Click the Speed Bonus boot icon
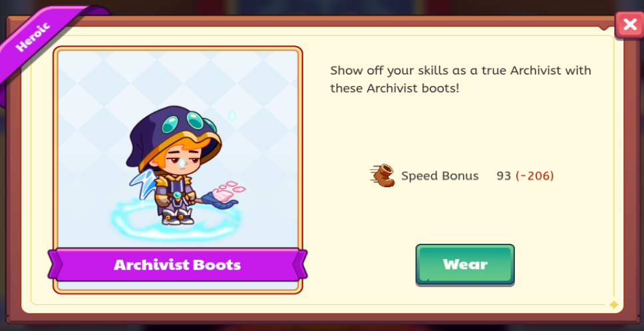This screenshot has height=331, width=644. (x=383, y=176)
